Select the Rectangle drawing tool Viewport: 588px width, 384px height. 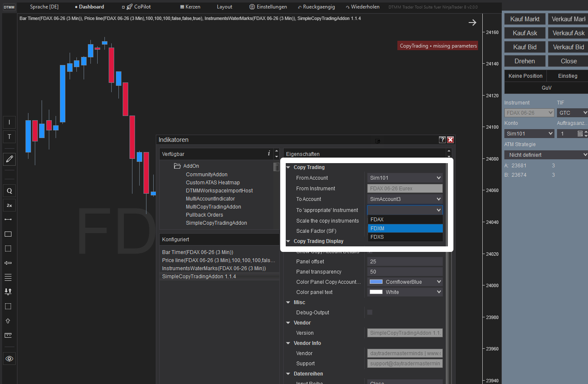click(x=9, y=234)
